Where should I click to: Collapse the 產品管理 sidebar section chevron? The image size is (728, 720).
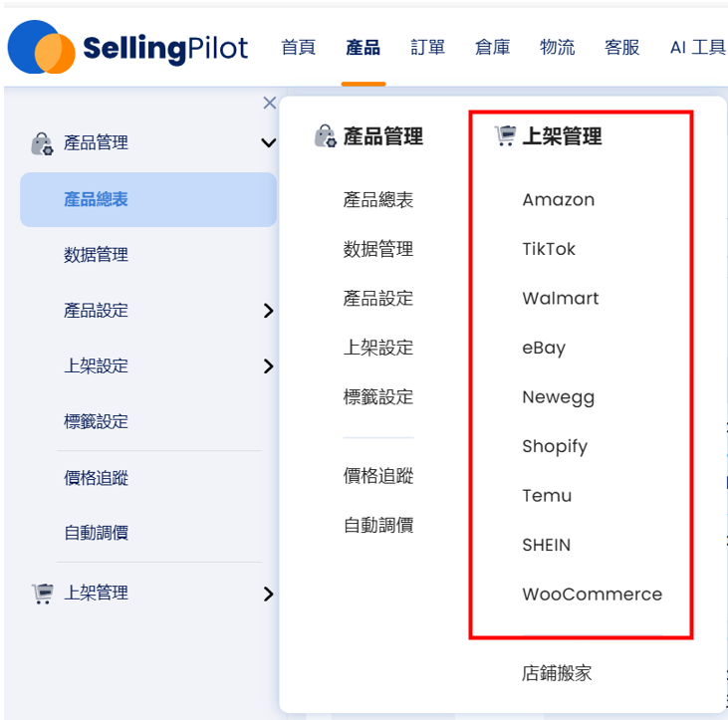268,142
